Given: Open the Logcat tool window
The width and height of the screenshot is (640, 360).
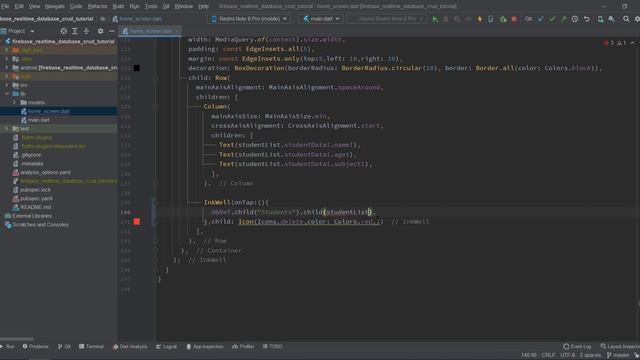Looking at the screenshot, I should coord(167,347).
